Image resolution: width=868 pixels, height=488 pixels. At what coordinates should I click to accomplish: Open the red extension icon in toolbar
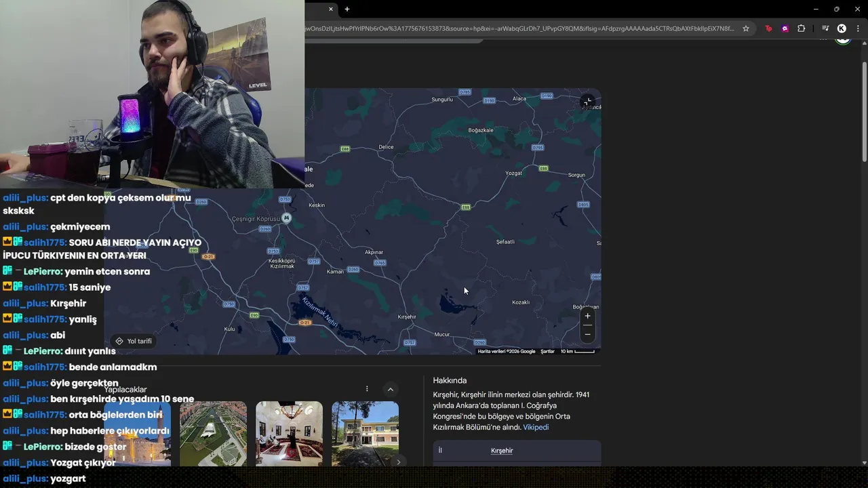768,28
